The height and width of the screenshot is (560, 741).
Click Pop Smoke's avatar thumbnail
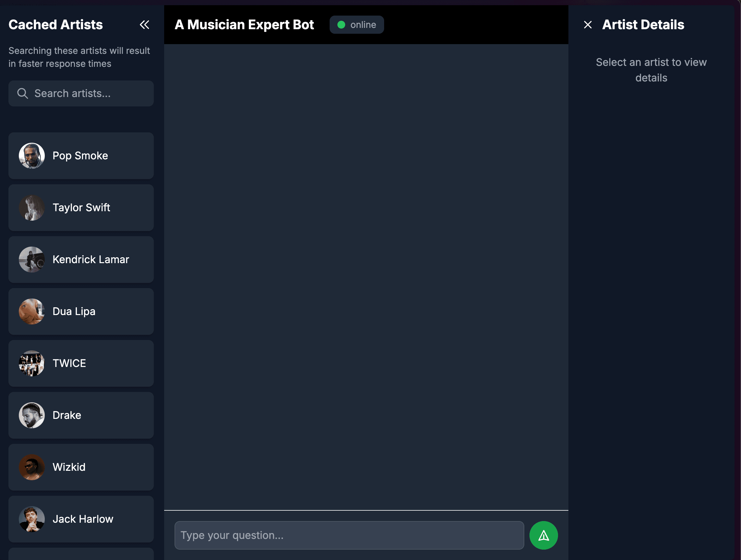point(32,156)
